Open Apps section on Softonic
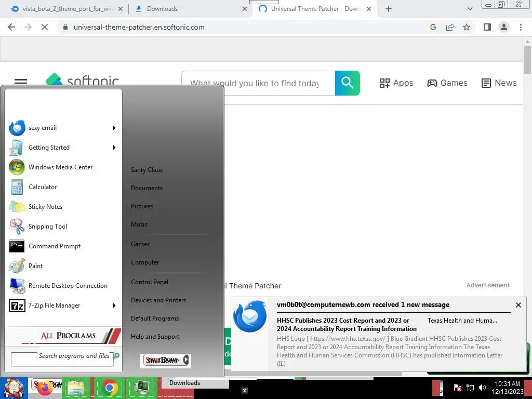 click(x=396, y=83)
